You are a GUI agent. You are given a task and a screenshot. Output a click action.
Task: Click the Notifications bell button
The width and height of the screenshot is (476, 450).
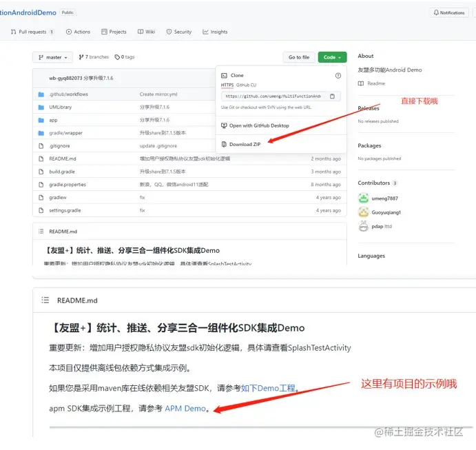point(448,13)
